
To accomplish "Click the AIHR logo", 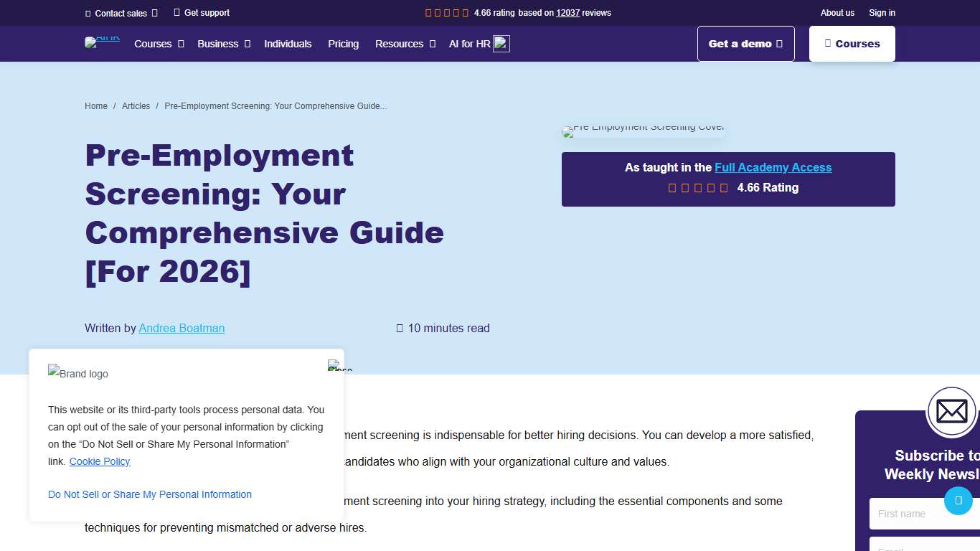I will pyautogui.click(x=102, y=41).
